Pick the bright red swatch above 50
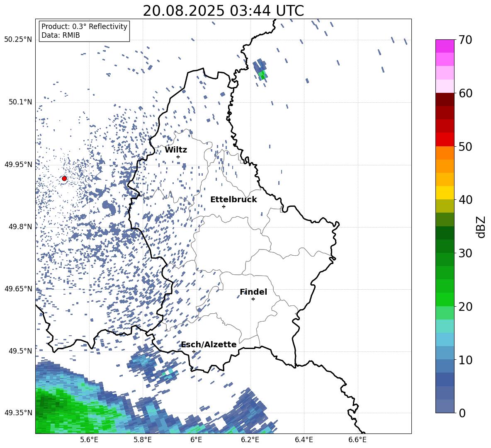491x448 pixels. pos(445,140)
